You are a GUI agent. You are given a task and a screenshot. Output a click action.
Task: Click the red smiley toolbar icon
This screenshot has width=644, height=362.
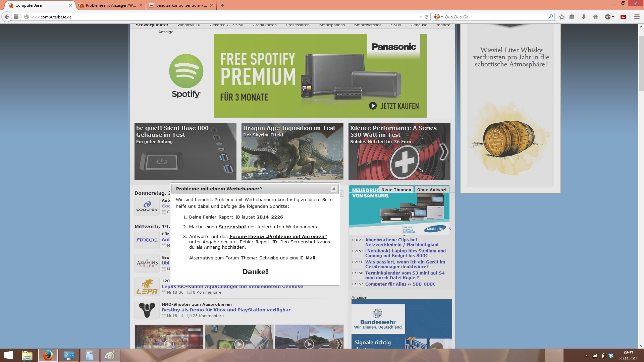pos(623,17)
